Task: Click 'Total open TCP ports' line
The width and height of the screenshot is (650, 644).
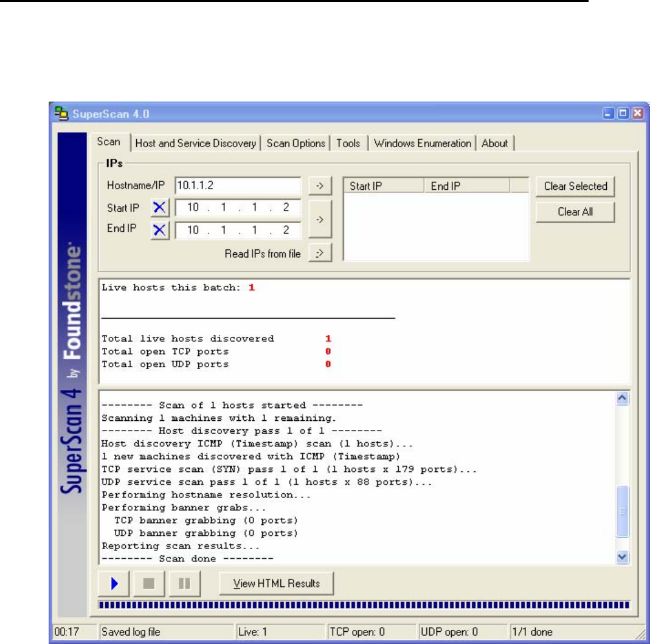Action: [x=216, y=351]
